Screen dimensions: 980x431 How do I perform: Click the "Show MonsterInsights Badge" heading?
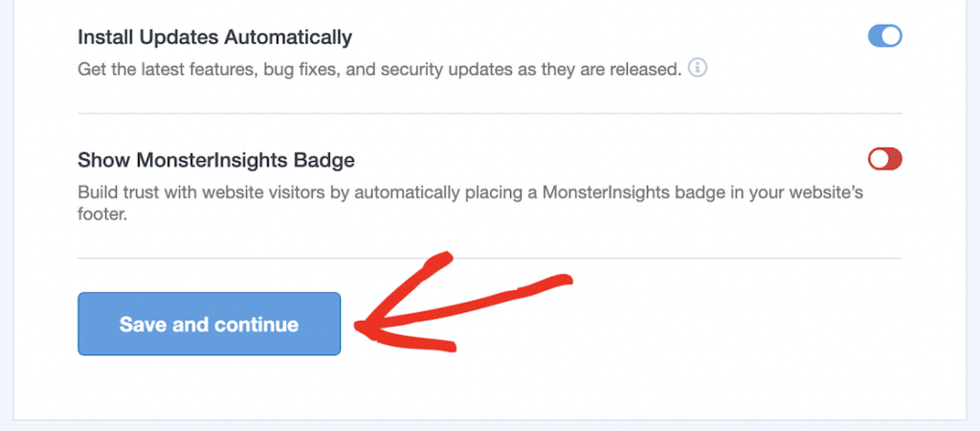(x=215, y=160)
